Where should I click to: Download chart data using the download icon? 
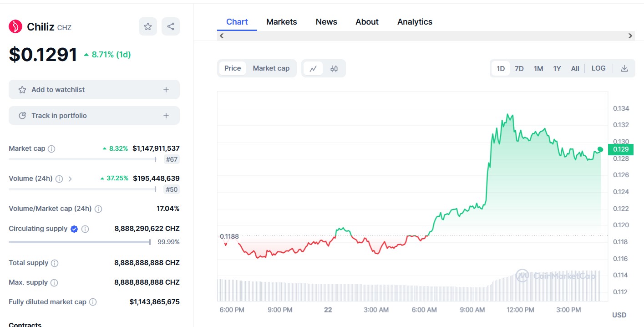click(x=624, y=69)
